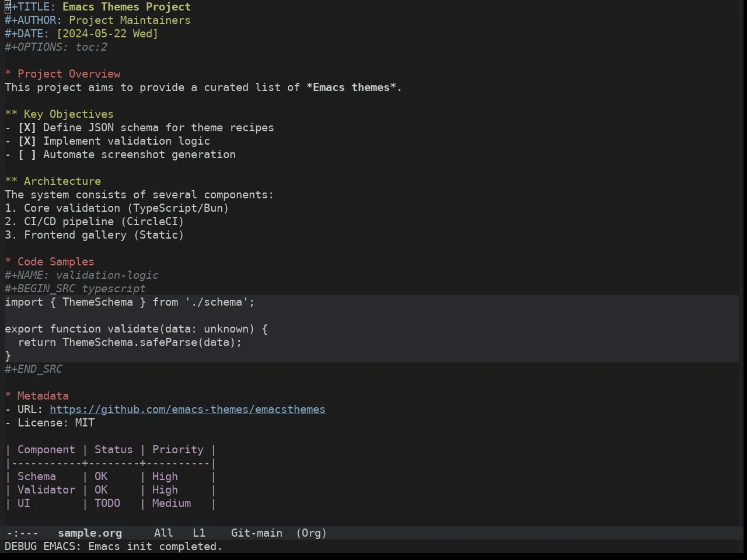Click the #+END_SRC line
The height and width of the screenshot is (560, 747).
(33, 369)
